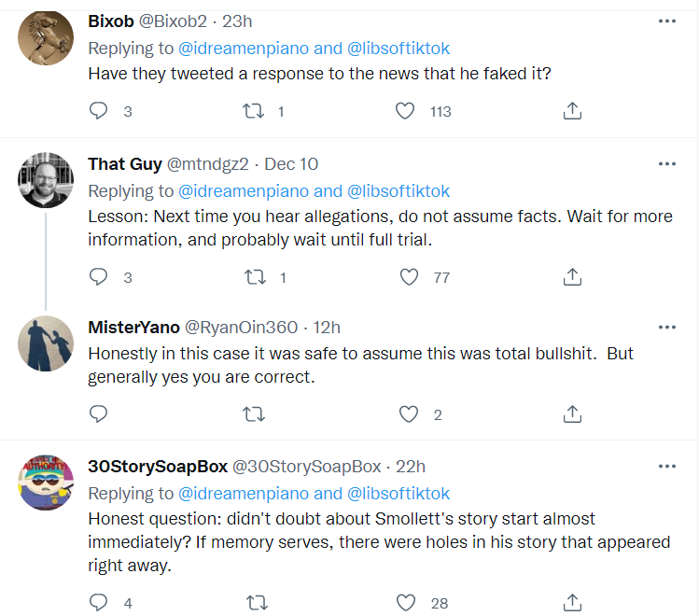
Task: Like MisterYano's reply with 2 likes
Action: click(409, 413)
